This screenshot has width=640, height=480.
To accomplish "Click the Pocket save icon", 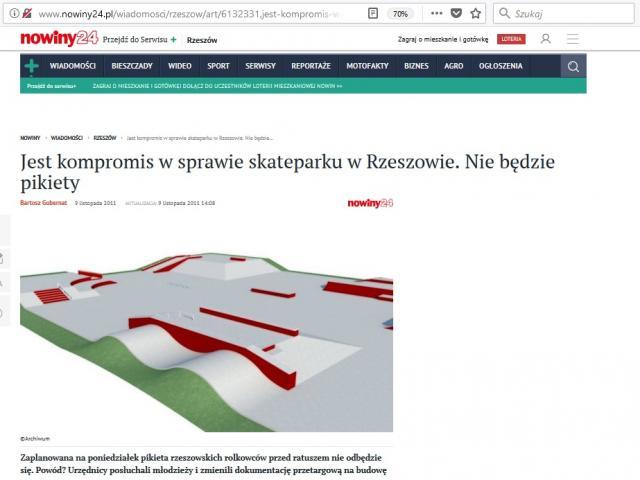I will [x=453, y=14].
